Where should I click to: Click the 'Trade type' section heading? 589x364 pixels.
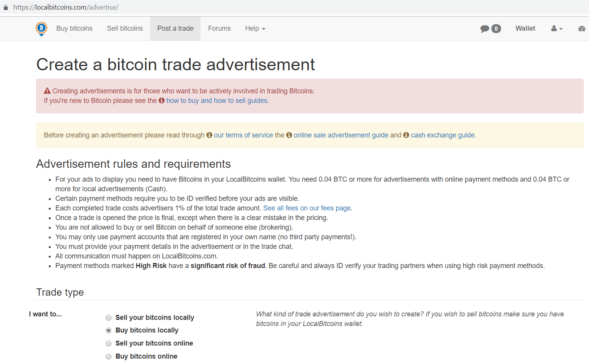[x=60, y=292]
